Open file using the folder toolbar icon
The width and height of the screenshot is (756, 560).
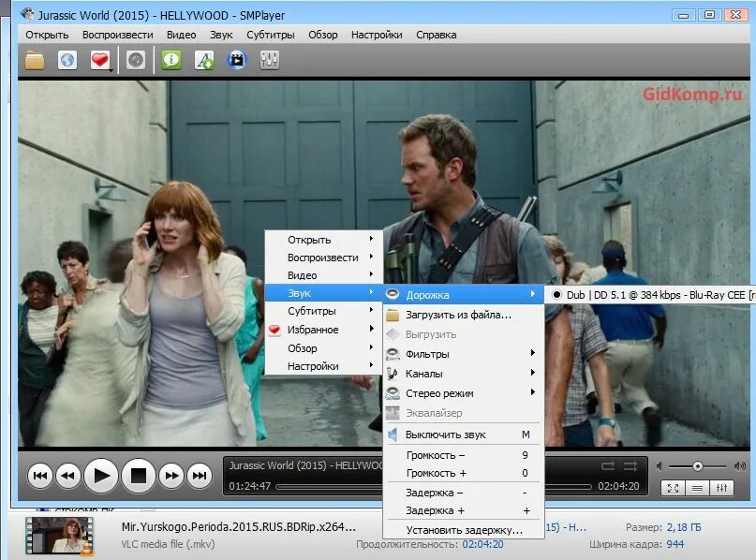tap(35, 60)
